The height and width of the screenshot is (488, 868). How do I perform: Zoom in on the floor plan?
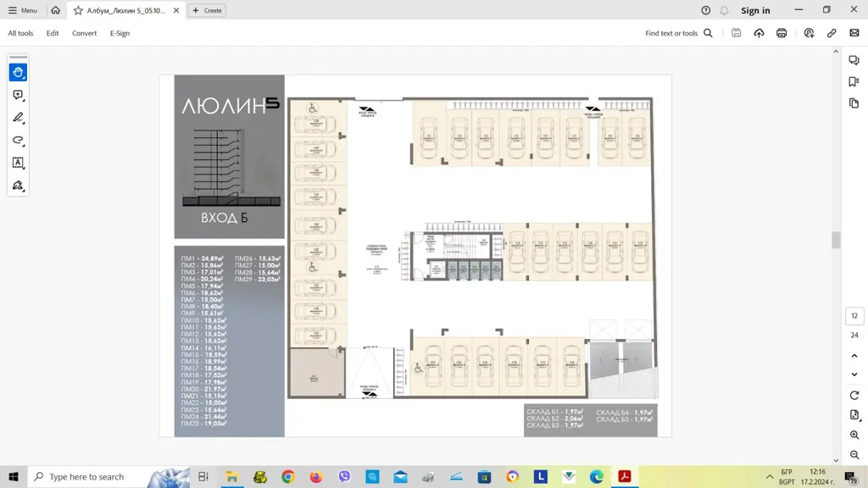tap(854, 435)
